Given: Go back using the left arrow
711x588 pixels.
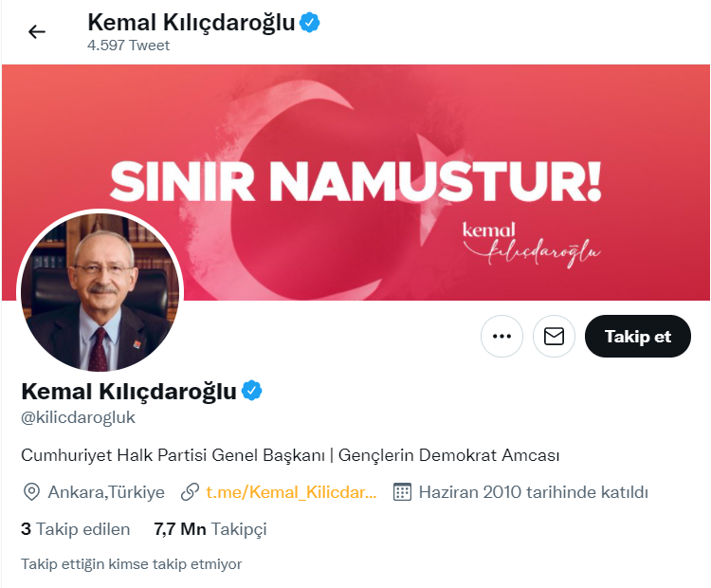Looking at the screenshot, I should click(37, 31).
